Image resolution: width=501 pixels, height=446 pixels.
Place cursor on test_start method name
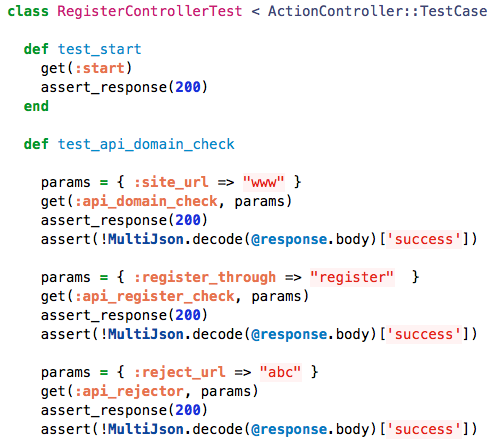click(x=100, y=49)
